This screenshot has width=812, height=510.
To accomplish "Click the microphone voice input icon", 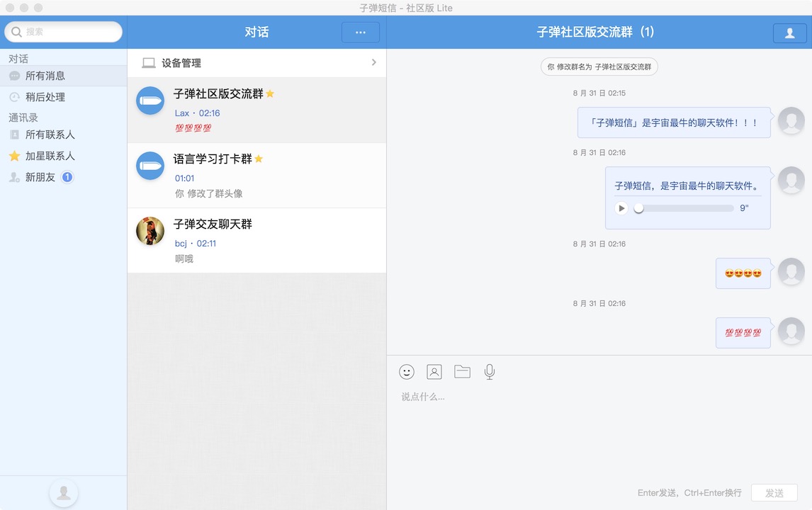I will pos(490,372).
